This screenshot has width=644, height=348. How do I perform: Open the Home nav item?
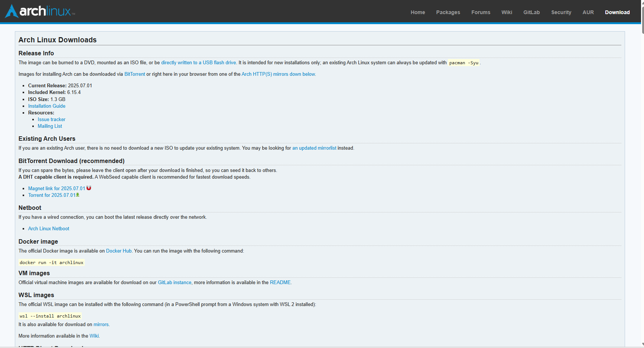418,12
